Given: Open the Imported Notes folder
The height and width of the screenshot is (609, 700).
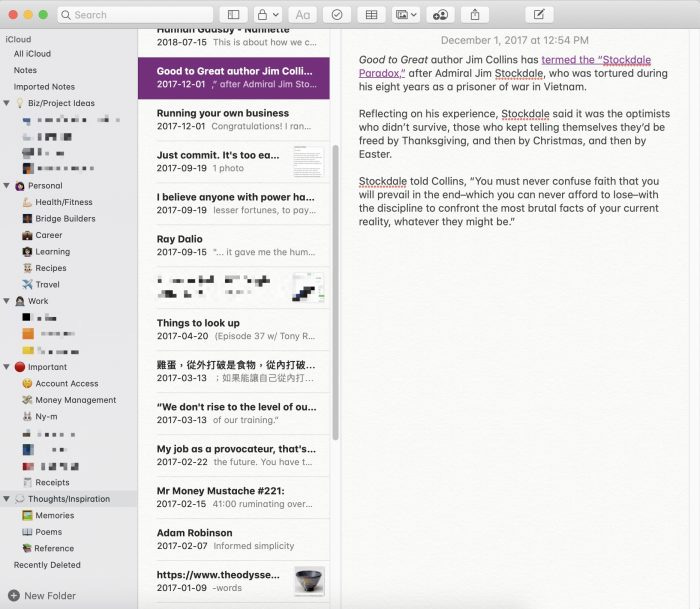Looking at the screenshot, I should tap(44, 87).
